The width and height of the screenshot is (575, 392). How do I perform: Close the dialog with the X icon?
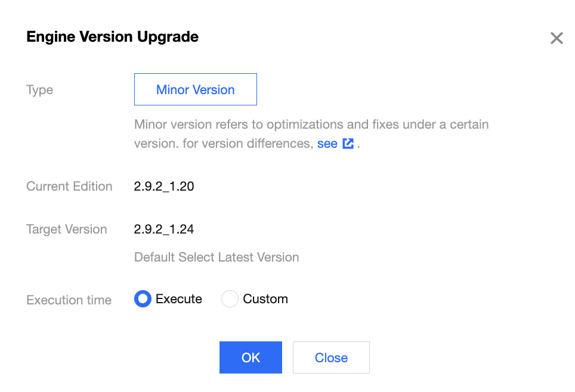pyautogui.click(x=557, y=39)
